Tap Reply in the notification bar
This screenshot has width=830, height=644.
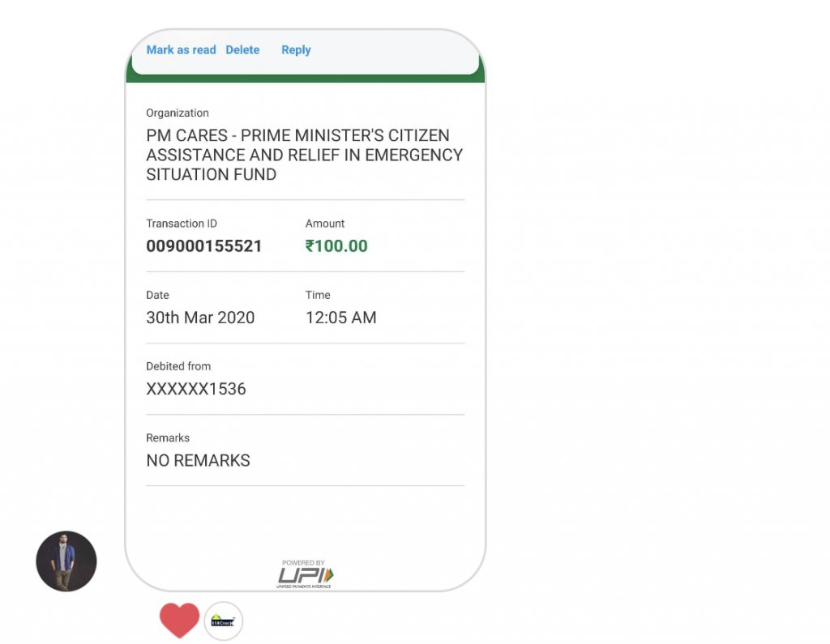296,49
